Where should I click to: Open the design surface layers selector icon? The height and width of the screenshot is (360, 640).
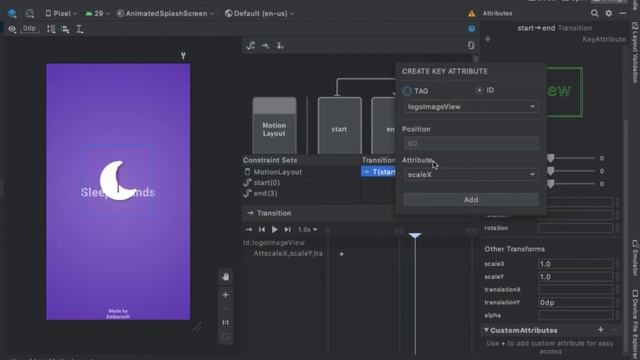click(12, 13)
